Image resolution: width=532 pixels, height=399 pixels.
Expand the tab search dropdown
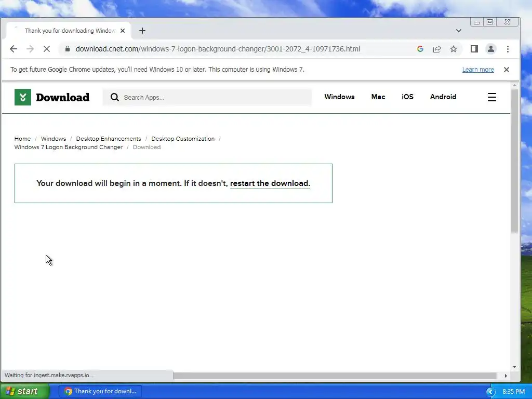point(458,31)
